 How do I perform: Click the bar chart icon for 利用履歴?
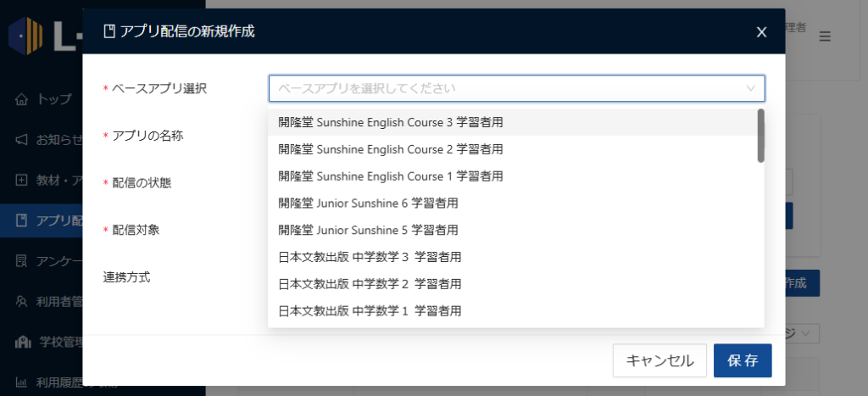coord(21,382)
